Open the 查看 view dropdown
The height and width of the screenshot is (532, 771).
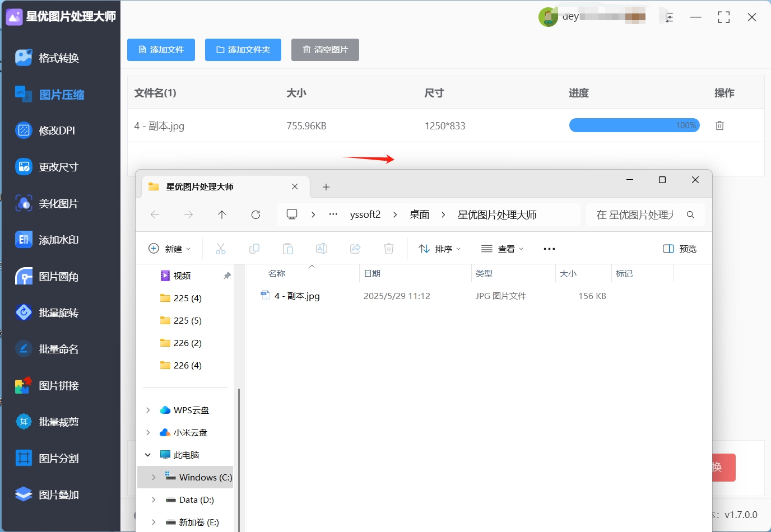point(503,249)
